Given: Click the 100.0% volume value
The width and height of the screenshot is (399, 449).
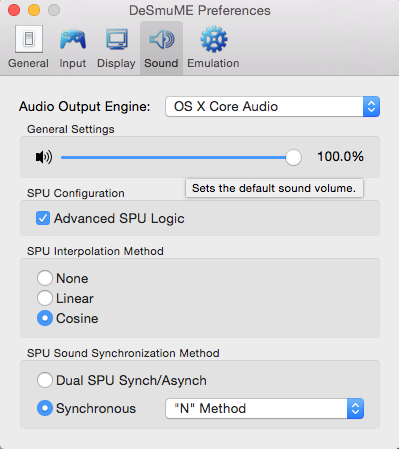Looking at the screenshot, I should [x=340, y=157].
